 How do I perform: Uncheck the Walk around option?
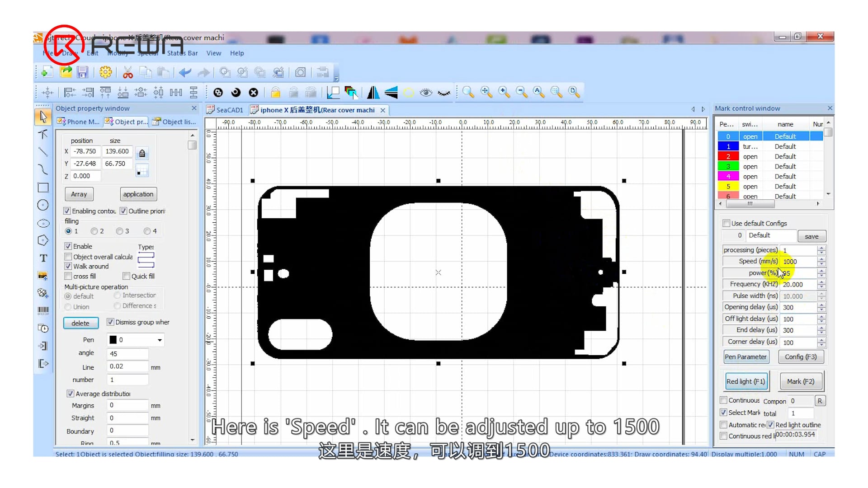coord(67,266)
